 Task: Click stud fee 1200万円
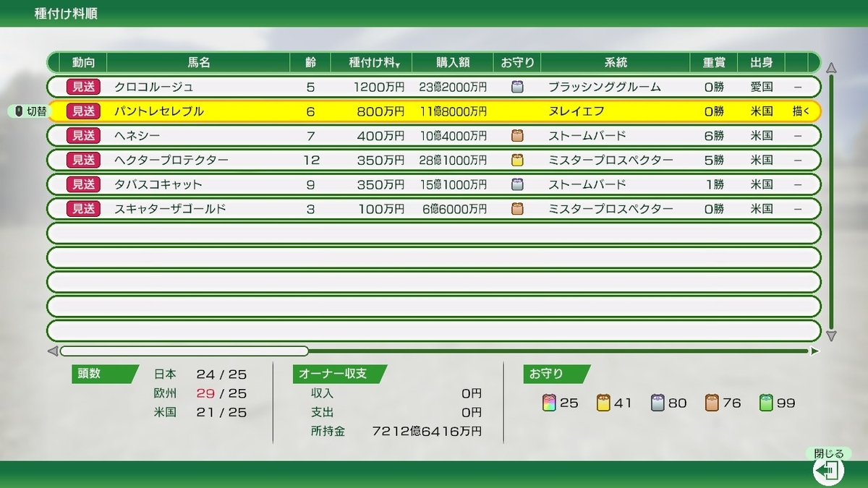click(379, 87)
